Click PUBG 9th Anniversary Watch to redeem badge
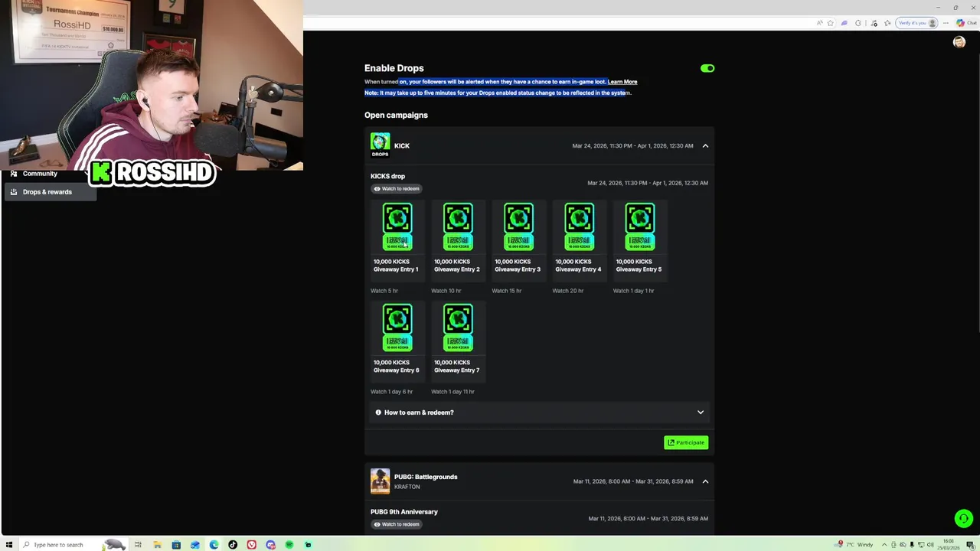This screenshot has height=551, width=980. (397, 524)
